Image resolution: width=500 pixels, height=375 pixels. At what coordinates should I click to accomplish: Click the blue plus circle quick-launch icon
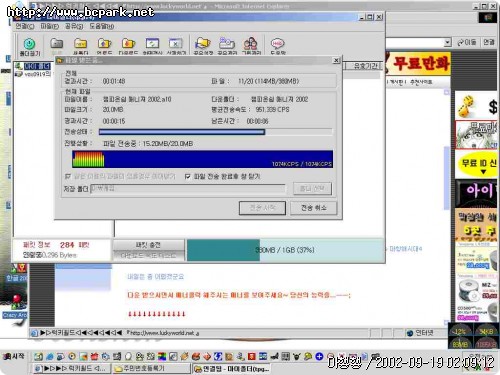click(x=319, y=357)
